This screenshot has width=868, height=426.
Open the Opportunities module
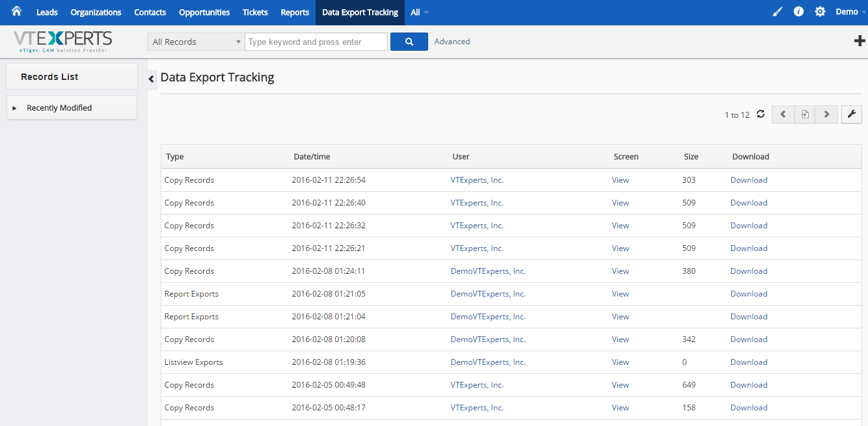(x=204, y=12)
